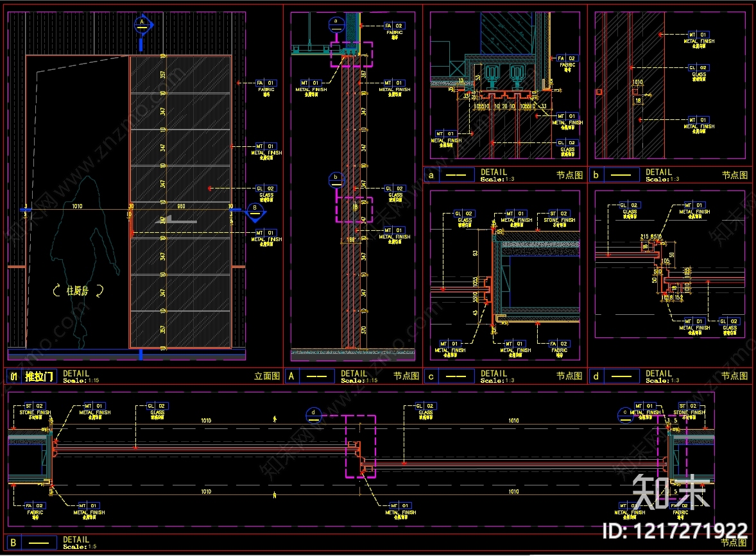
Task: Click the 'ST 02 STONE FINISH' tag in detail c
Action: [559, 218]
